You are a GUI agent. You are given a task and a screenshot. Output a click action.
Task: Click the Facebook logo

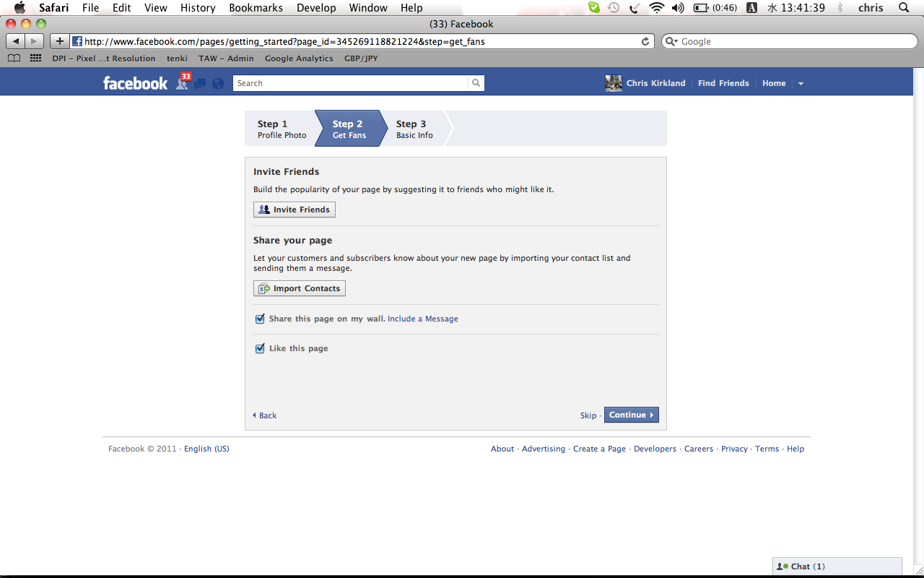tap(135, 83)
